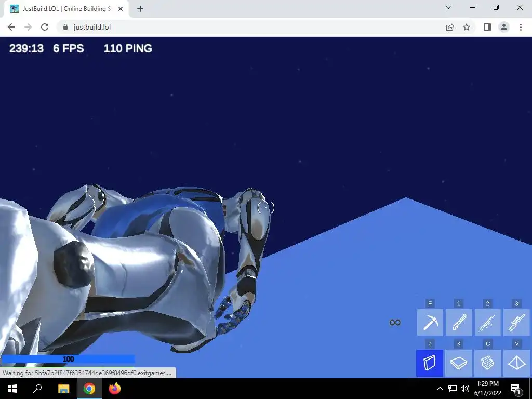Select the wall build piece
The height and width of the screenshot is (399, 532).
(x=430, y=363)
